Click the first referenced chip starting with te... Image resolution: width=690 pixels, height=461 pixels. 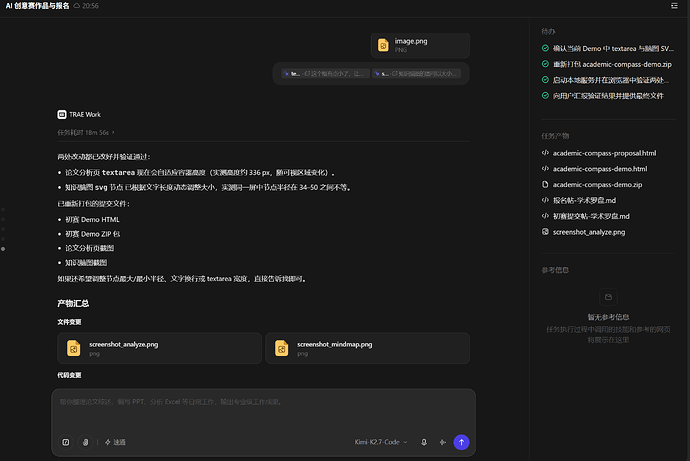[325, 73]
